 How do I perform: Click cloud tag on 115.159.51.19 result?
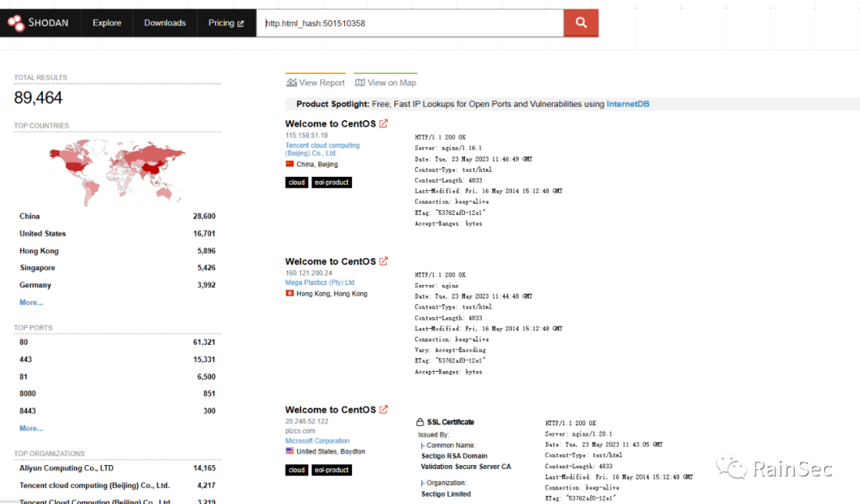(297, 182)
